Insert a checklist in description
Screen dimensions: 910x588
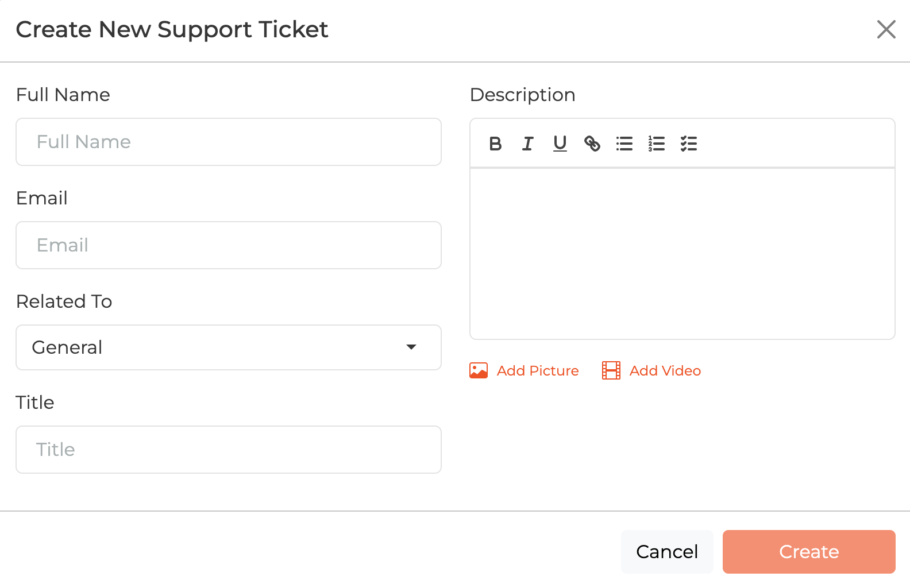point(688,144)
